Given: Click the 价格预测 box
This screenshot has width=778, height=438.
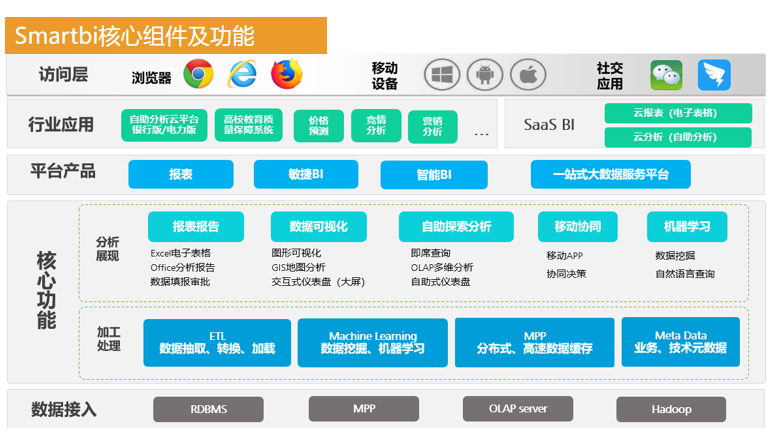Looking at the screenshot, I should 319,126.
